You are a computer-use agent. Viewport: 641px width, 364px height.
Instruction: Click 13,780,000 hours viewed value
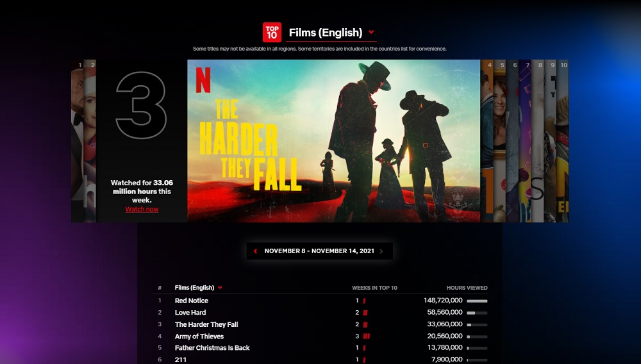(445, 348)
